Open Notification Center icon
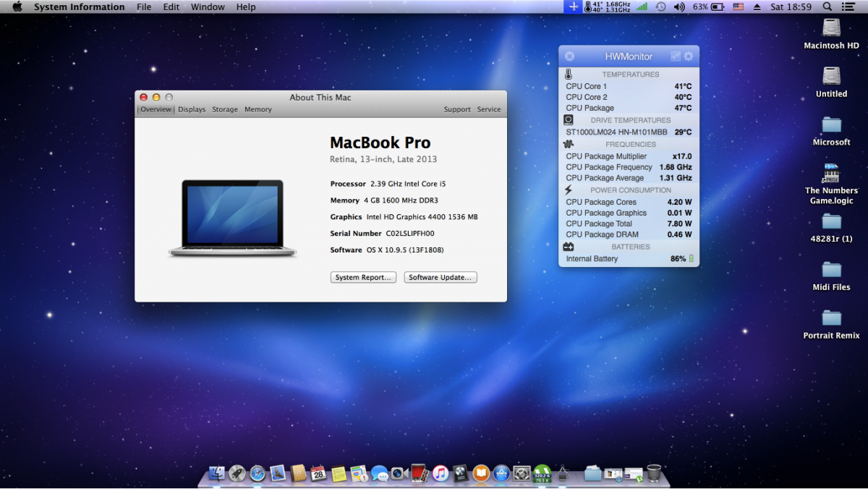This screenshot has height=489, width=868. [x=849, y=7]
